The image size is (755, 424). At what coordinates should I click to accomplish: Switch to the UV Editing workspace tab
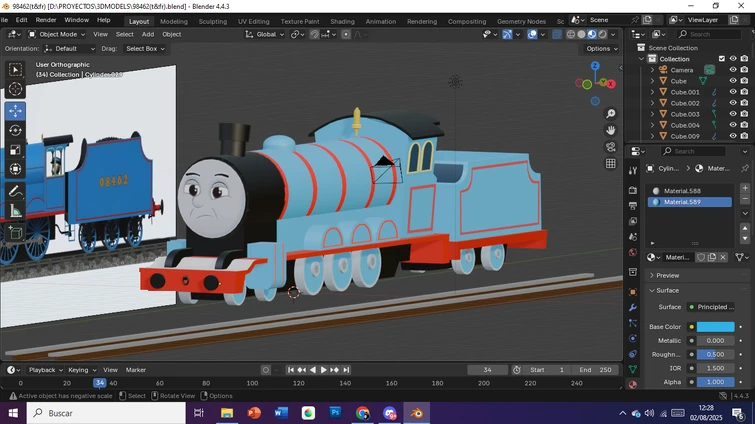(254, 21)
